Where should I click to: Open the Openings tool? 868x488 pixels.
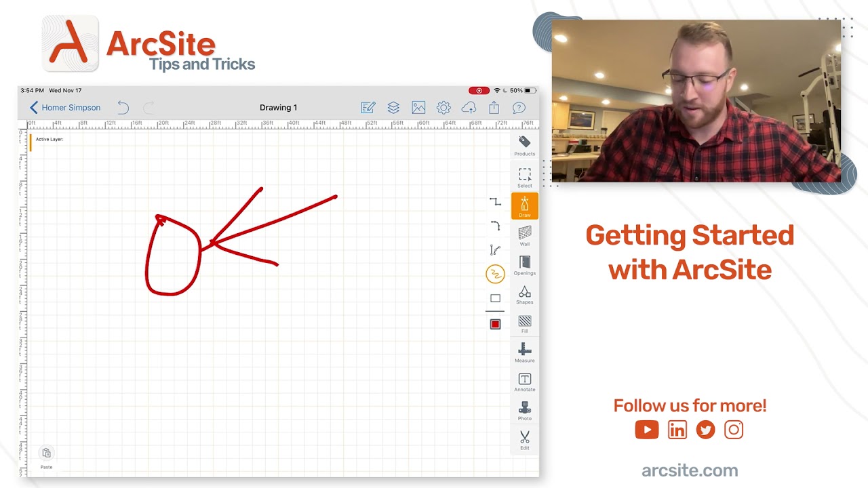[524, 265]
